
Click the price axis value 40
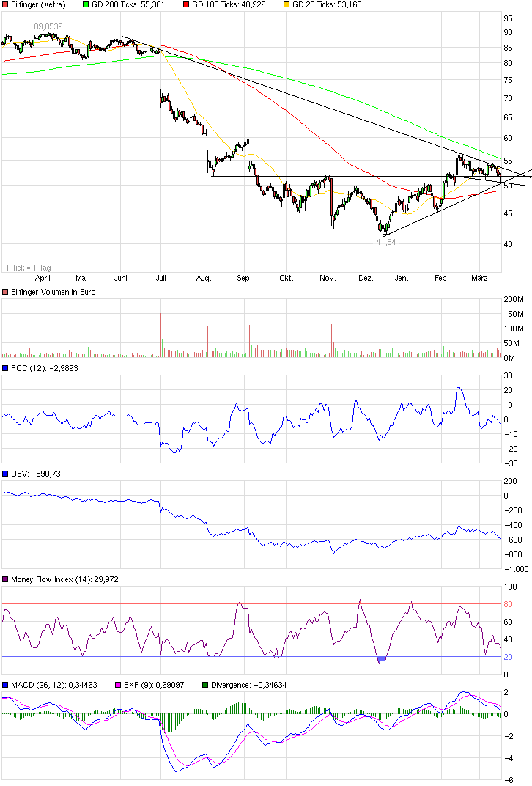[x=508, y=244]
